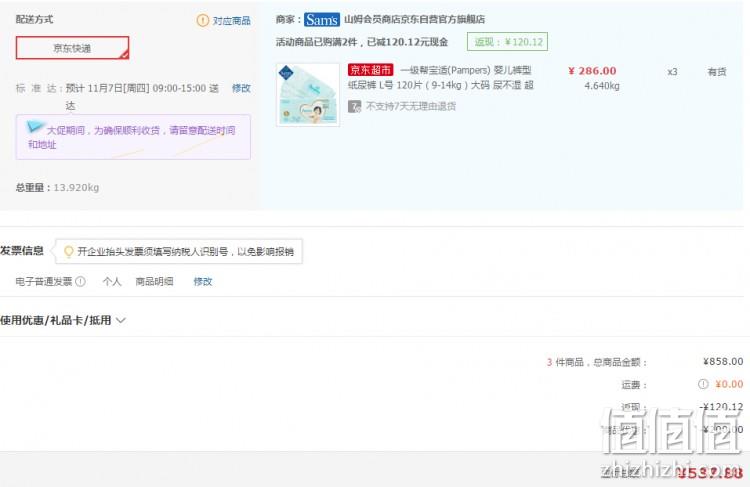
Task: Open the Pampers diaper product thumbnail
Action: (308, 95)
